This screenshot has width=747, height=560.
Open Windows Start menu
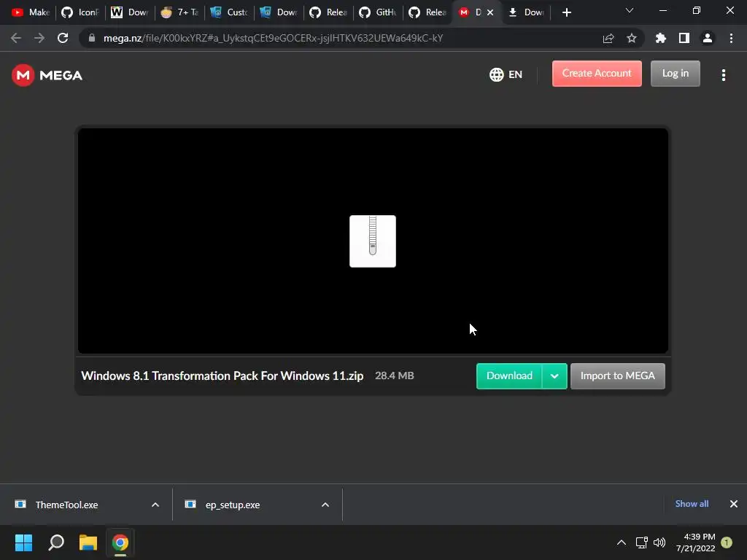(x=23, y=542)
